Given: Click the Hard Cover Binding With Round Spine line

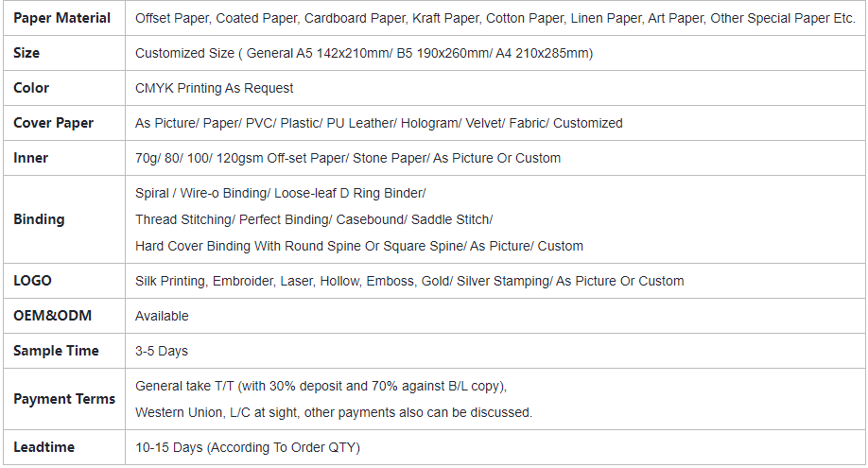Looking at the screenshot, I should pos(358,246).
